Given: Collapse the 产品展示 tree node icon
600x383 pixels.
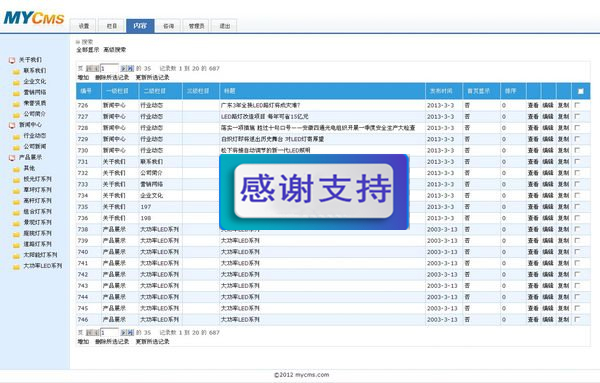Looking at the screenshot, I should [12, 158].
